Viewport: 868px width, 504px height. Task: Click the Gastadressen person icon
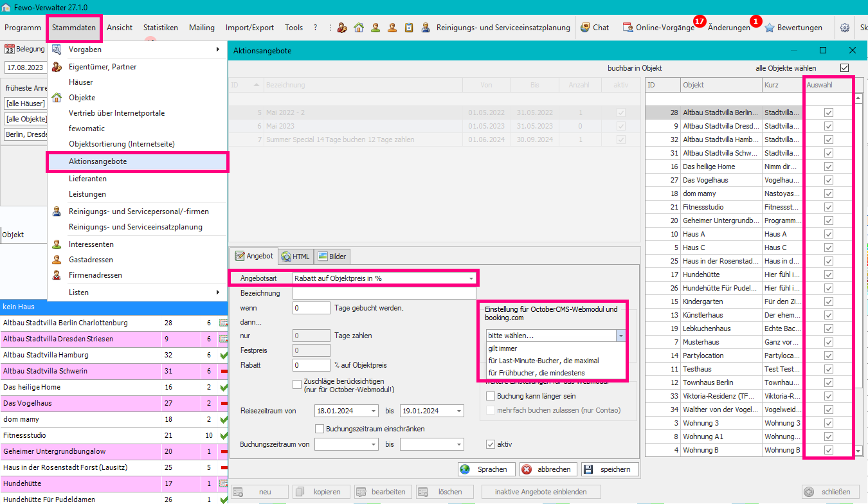point(57,260)
